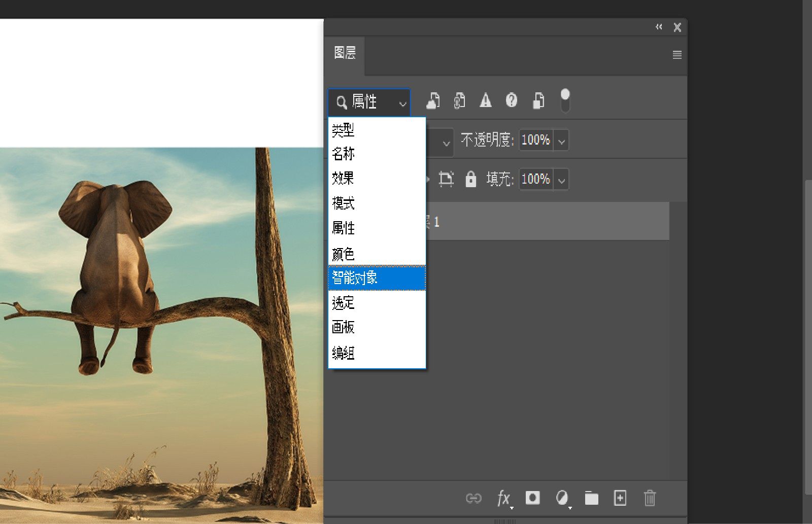The width and height of the screenshot is (812, 524).
Task: Filter missing linked smart objects (question mark)
Action: (x=512, y=100)
